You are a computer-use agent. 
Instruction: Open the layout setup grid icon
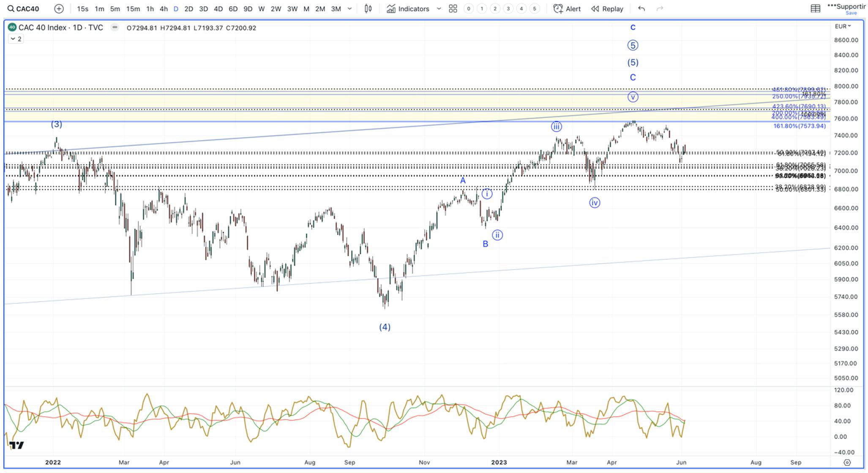pos(815,8)
